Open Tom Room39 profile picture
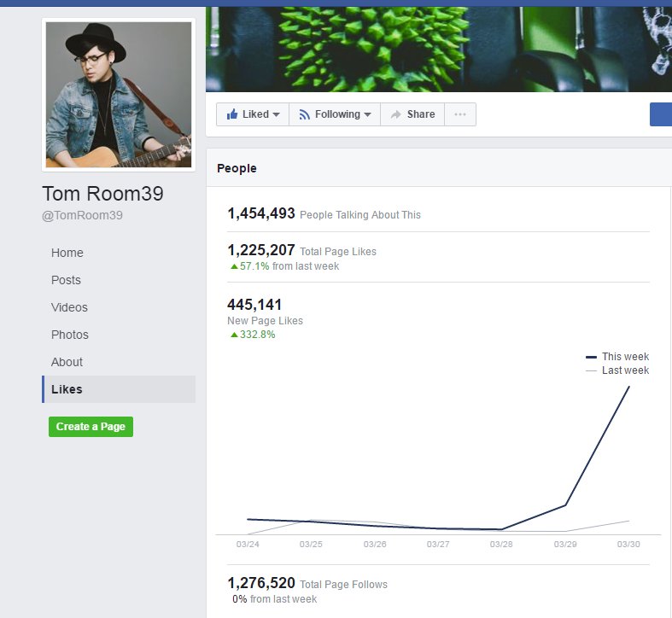Viewport: 672px width, 618px height. (x=119, y=95)
